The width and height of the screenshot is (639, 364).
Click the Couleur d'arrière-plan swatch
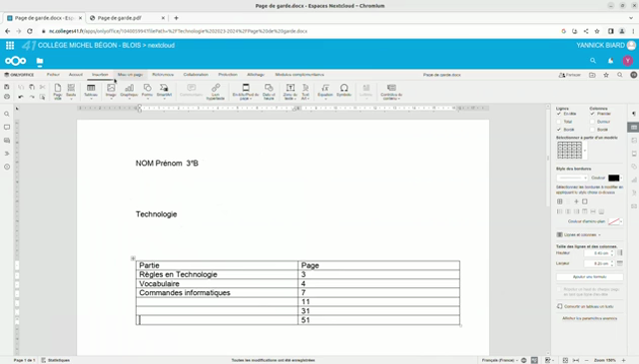[x=614, y=221]
